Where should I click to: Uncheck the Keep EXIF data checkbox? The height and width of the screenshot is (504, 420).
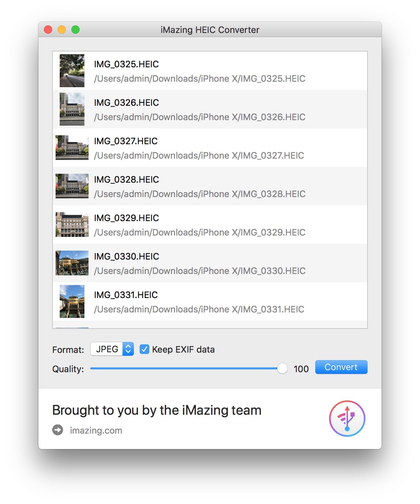point(144,349)
